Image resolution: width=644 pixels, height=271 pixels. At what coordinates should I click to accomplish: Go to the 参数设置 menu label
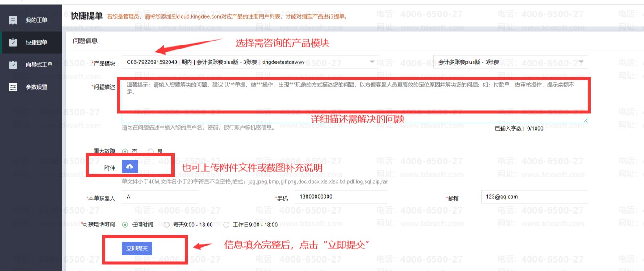[36, 87]
